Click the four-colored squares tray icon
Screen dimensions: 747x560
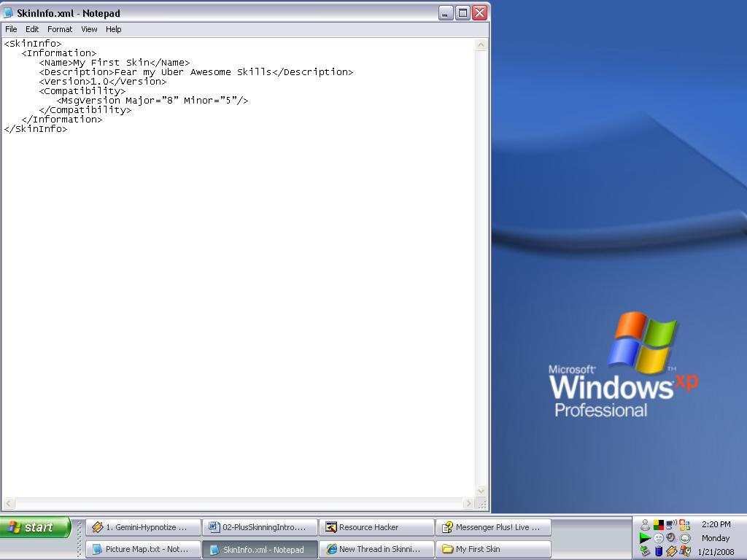point(658,525)
